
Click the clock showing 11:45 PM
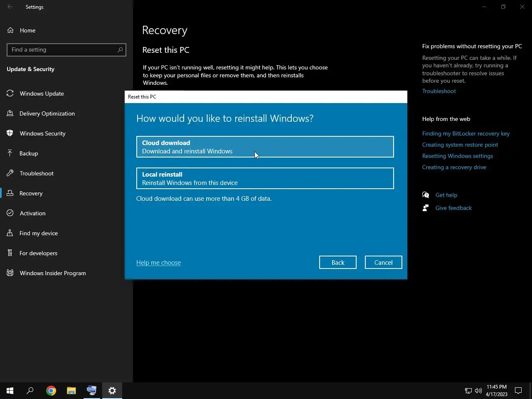[x=496, y=391]
